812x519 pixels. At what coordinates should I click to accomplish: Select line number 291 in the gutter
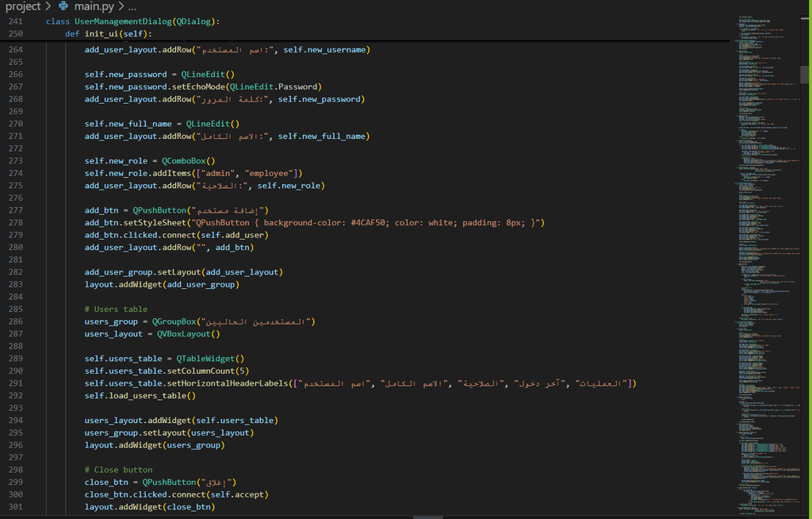[x=16, y=383]
